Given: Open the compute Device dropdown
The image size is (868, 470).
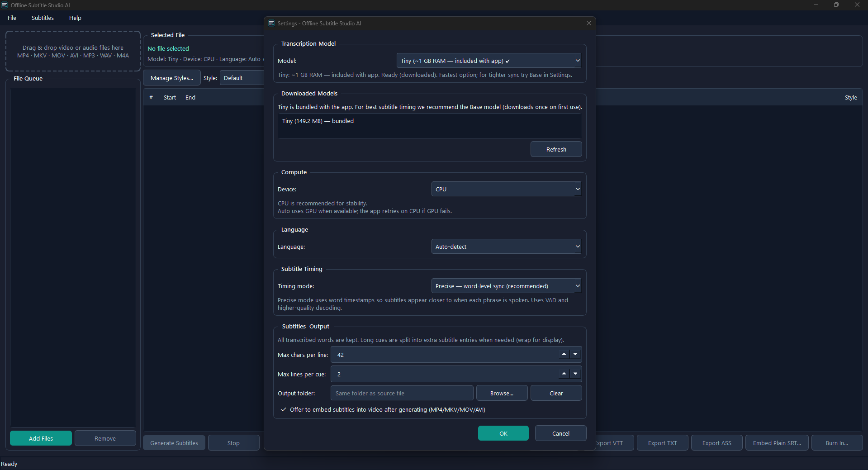Looking at the screenshot, I should pos(507,189).
